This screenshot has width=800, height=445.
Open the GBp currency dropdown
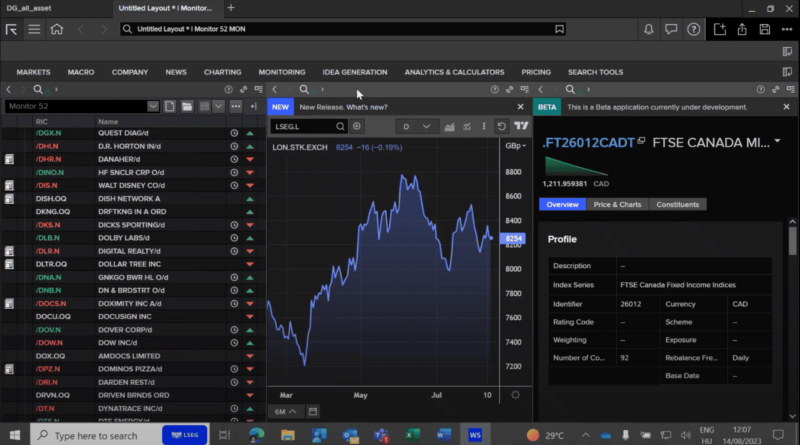click(x=515, y=146)
